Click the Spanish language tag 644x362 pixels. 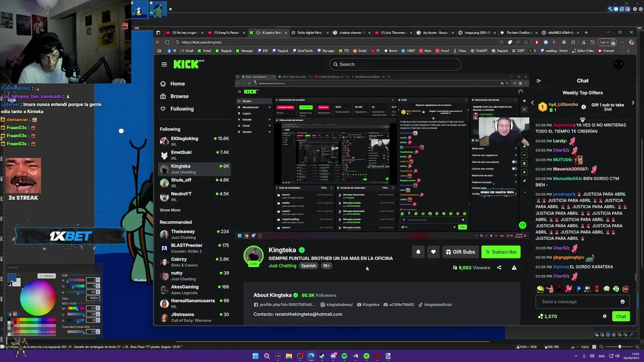coord(308,265)
